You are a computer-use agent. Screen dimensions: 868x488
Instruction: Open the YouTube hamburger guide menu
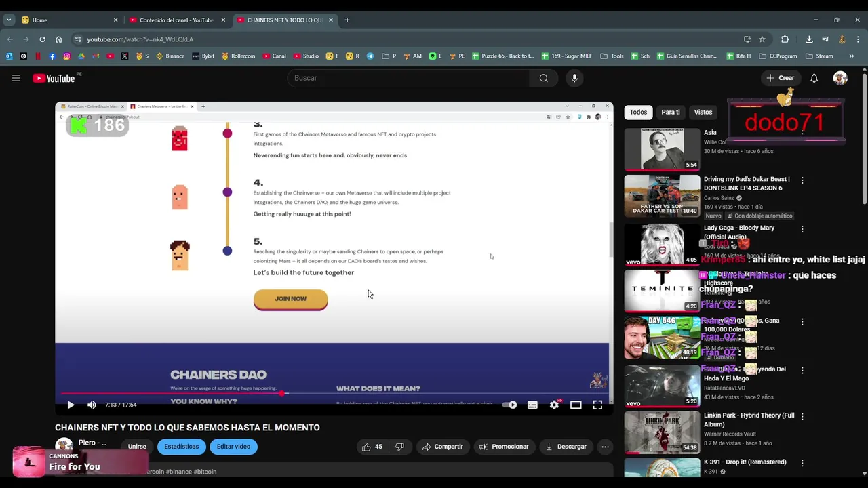point(16,78)
